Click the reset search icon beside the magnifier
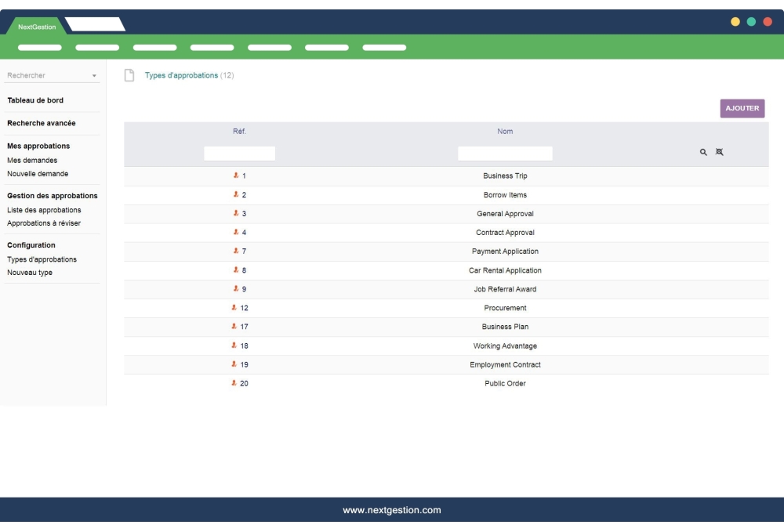 tap(720, 151)
